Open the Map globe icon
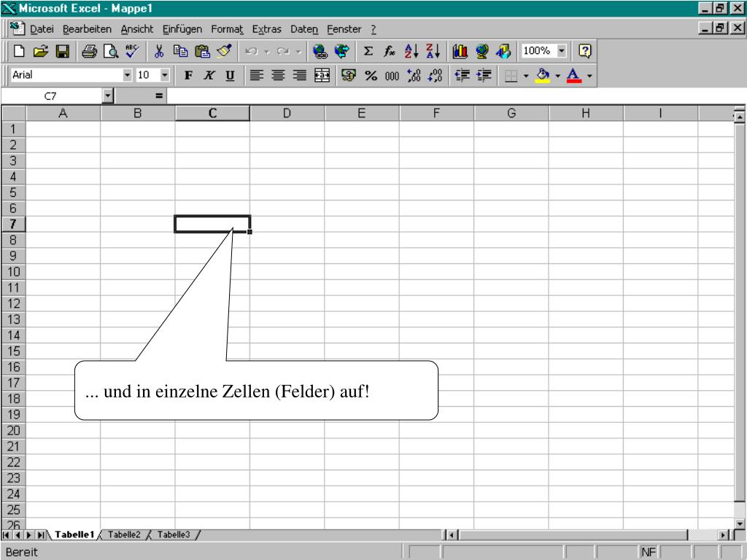The image size is (747, 560). click(x=481, y=51)
